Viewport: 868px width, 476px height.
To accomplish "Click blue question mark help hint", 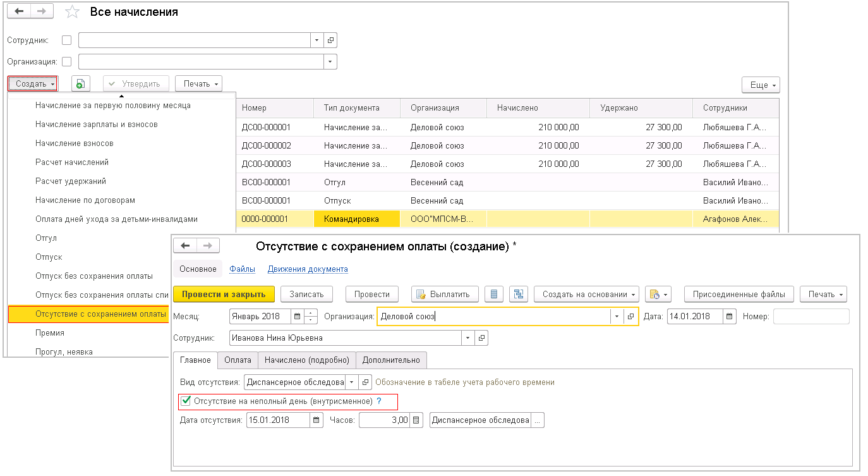I will (379, 401).
